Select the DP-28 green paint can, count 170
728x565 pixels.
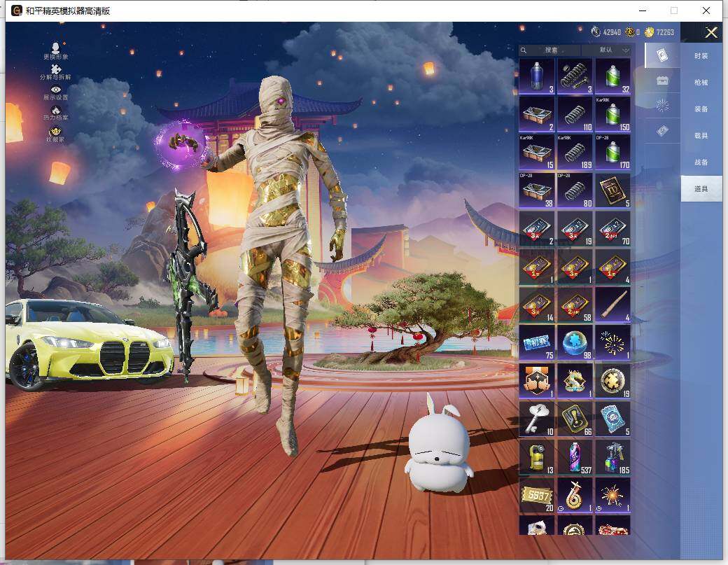click(x=613, y=152)
